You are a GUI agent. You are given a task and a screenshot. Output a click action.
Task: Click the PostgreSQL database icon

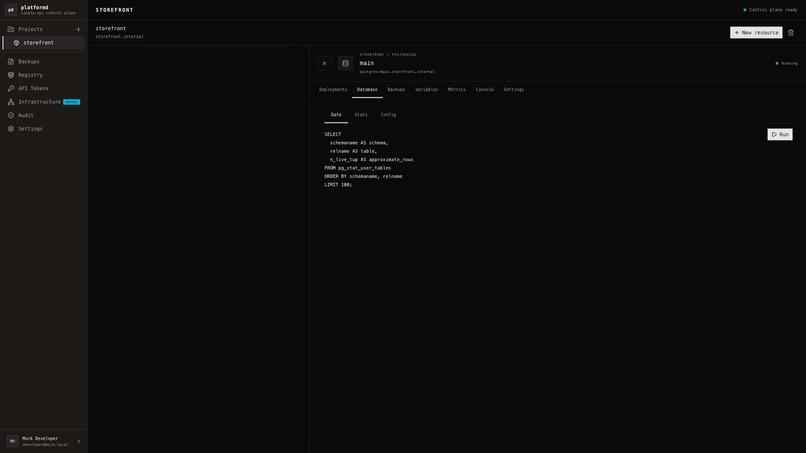click(345, 63)
